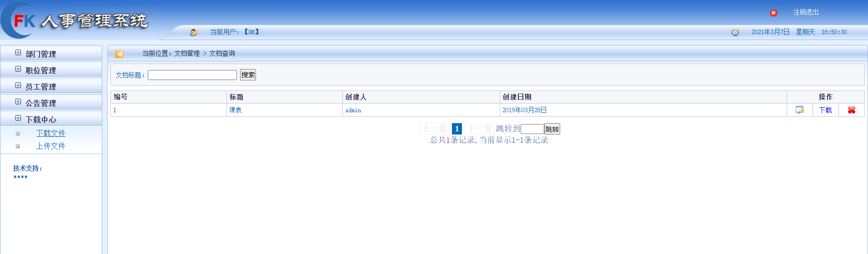The image size is (868, 254).
Task: Click the current user avatar icon
Action: click(x=193, y=32)
